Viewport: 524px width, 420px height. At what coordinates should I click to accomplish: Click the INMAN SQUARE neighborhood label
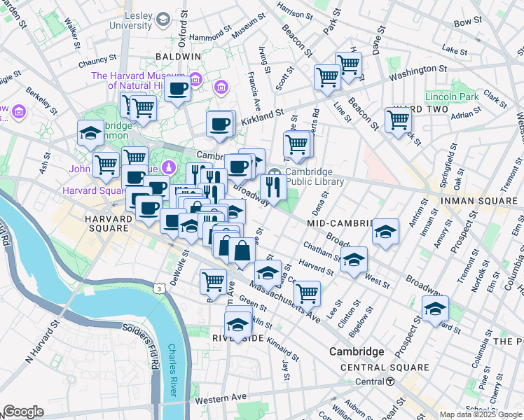479,201
